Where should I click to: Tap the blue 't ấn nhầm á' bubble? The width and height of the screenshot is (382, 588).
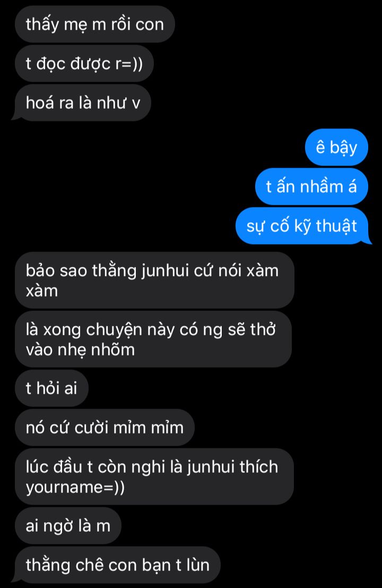[x=311, y=186]
